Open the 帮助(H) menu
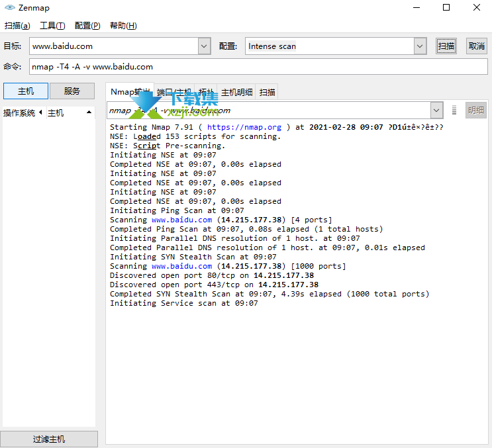 123,26
